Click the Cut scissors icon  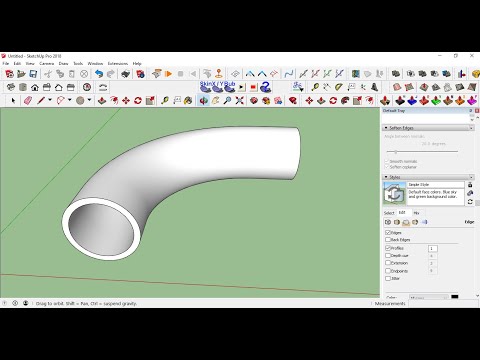48,74
